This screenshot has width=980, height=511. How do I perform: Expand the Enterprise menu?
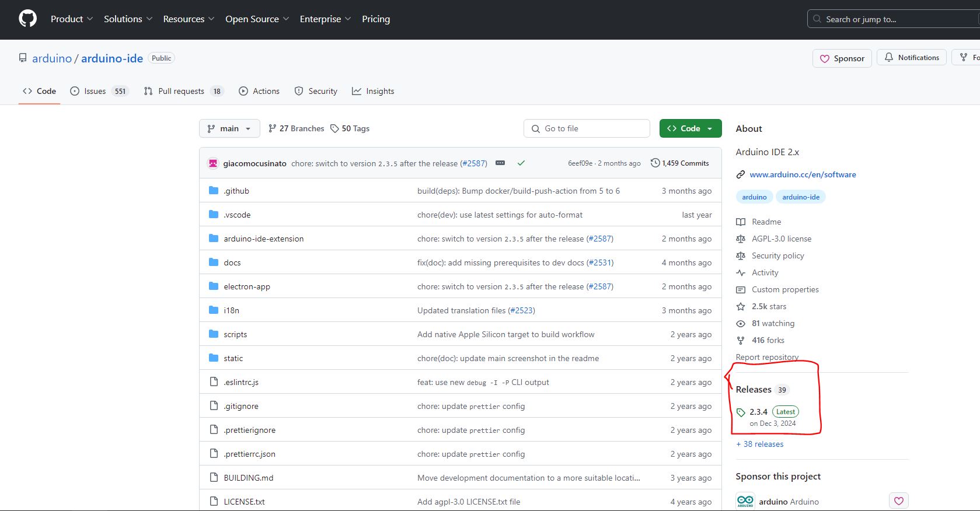(326, 19)
